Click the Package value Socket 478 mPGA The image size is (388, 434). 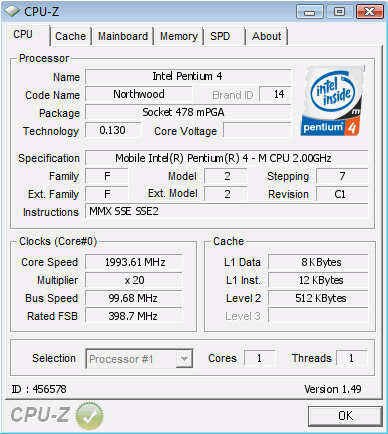click(188, 112)
